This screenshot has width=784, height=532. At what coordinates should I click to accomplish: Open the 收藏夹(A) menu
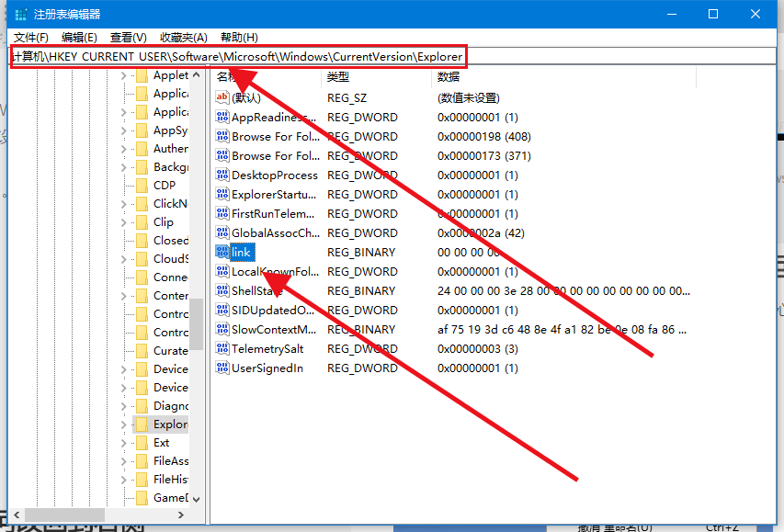184,38
